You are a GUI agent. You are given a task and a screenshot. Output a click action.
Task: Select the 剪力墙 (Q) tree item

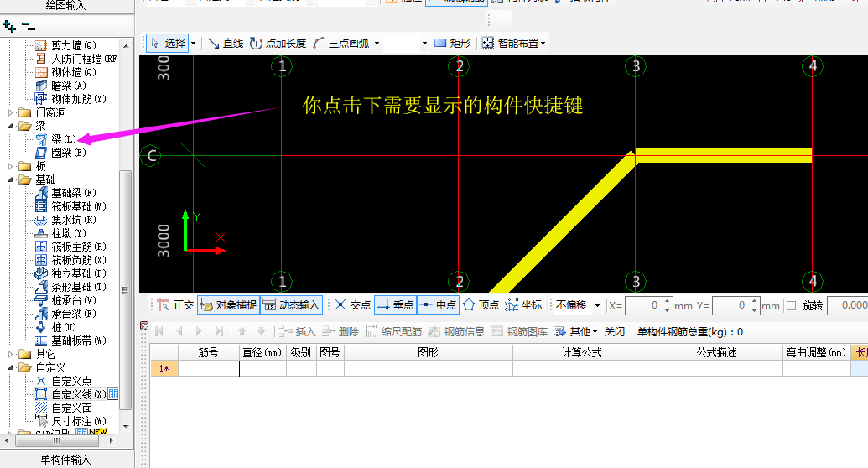[x=73, y=45]
